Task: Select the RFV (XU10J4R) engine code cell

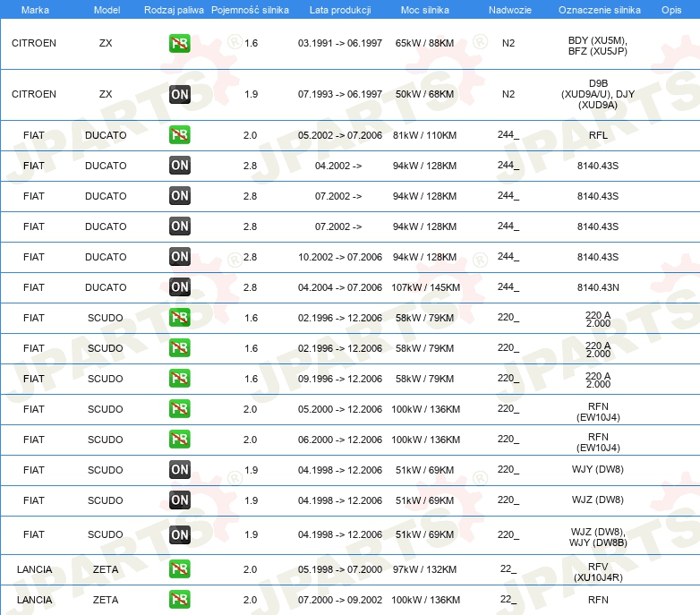Action: pos(598,571)
